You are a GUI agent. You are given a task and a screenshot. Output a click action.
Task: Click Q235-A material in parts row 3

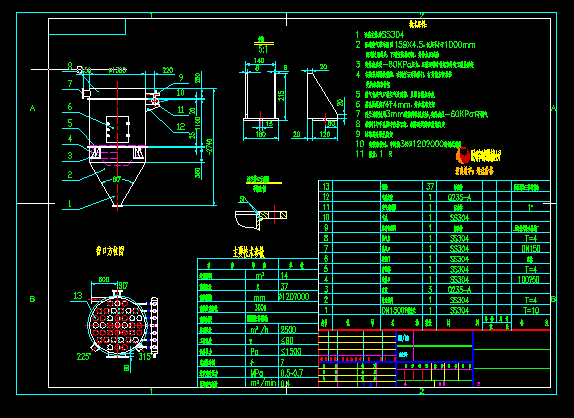click(x=459, y=290)
